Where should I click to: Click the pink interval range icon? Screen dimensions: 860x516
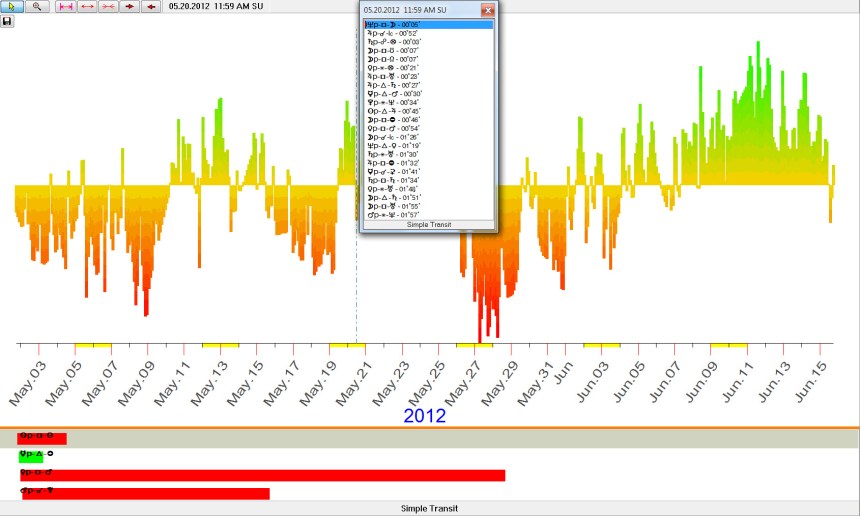(x=66, y=6)
